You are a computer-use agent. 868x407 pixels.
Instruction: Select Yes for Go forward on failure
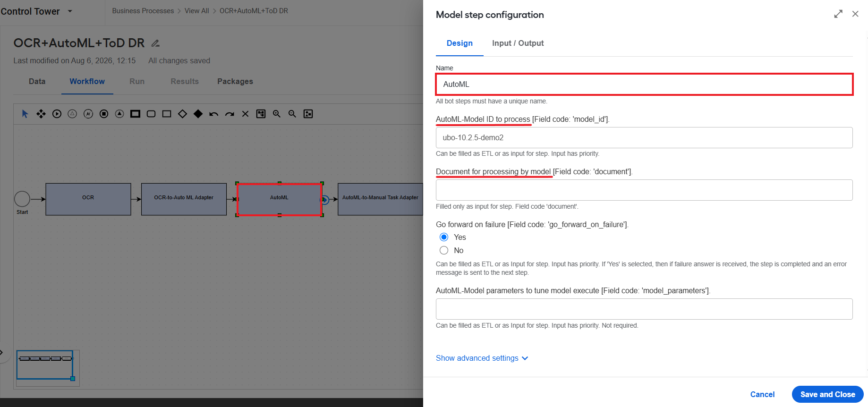tap(444, 237)
